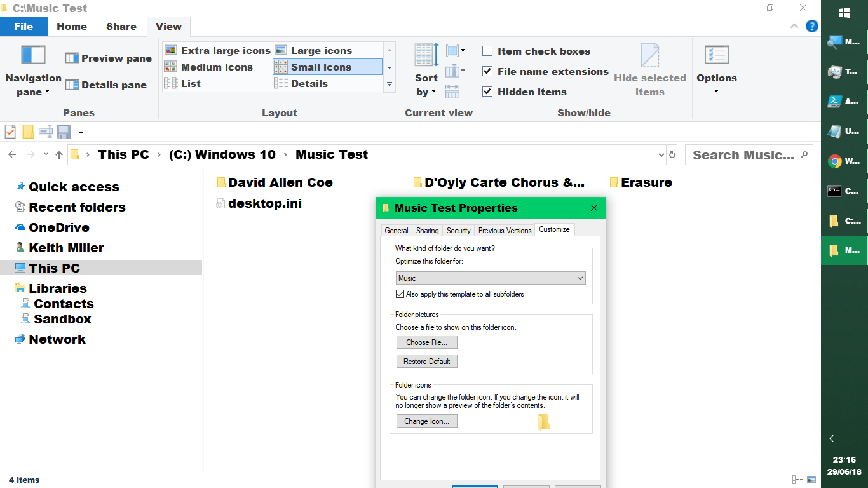Open the Sort by menu

pos(426,71)
